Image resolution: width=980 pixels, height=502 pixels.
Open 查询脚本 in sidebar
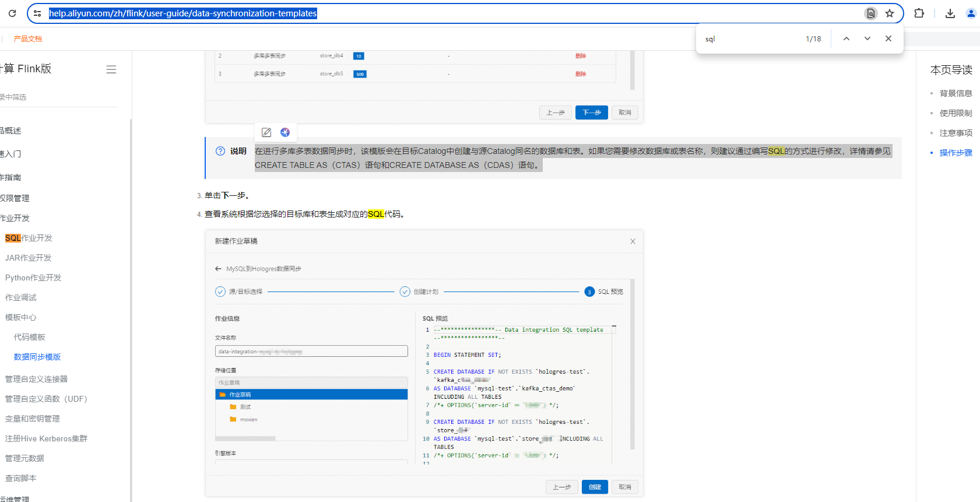[21, 478]
